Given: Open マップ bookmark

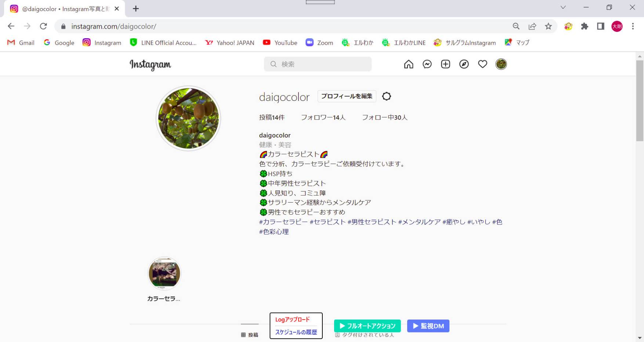Looking at the screenshot, I should click(x=517, y=43).
